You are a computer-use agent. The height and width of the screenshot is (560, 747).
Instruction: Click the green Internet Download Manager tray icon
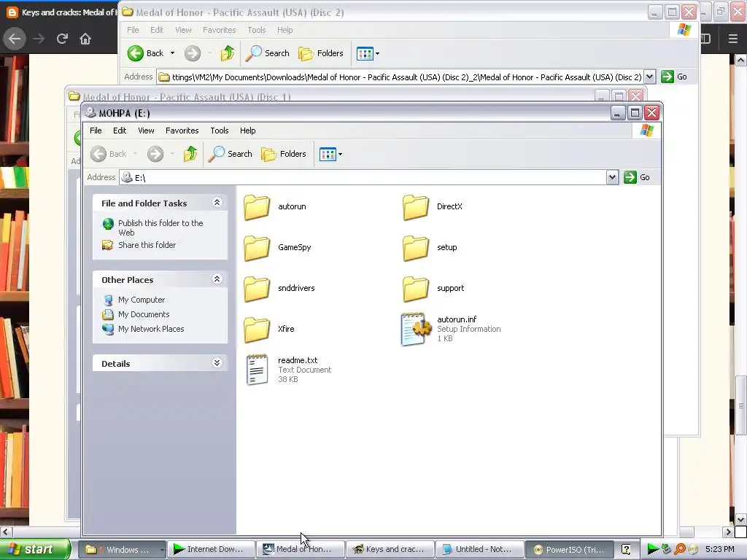(653, 549)
